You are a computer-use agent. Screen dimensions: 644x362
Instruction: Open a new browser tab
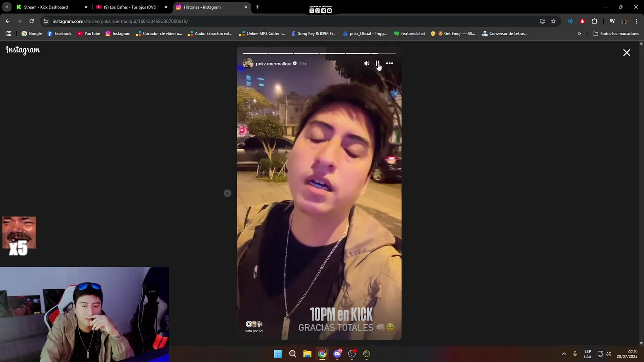[x=258, y=7]
